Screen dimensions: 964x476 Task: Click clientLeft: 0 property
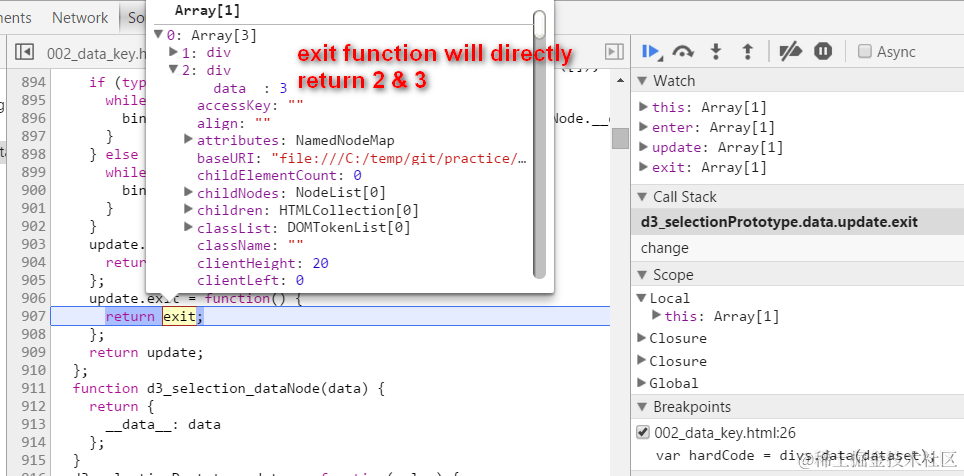[250, 280]
